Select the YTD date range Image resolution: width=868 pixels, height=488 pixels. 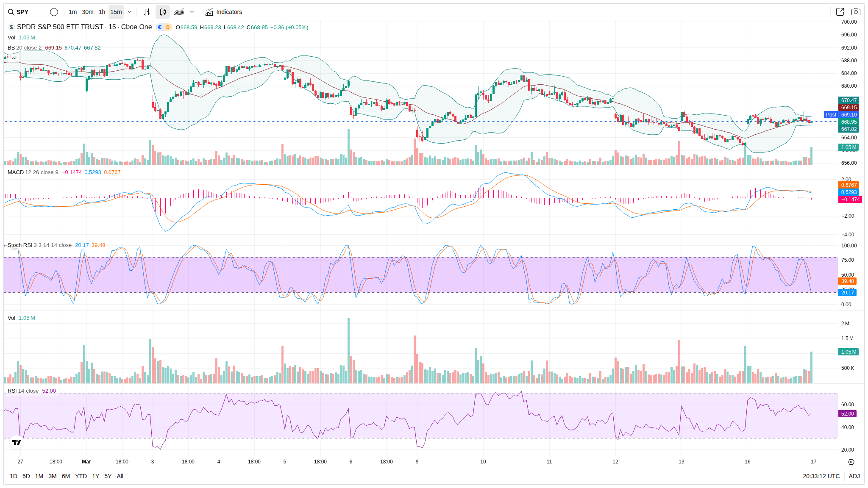coord(81,476)
